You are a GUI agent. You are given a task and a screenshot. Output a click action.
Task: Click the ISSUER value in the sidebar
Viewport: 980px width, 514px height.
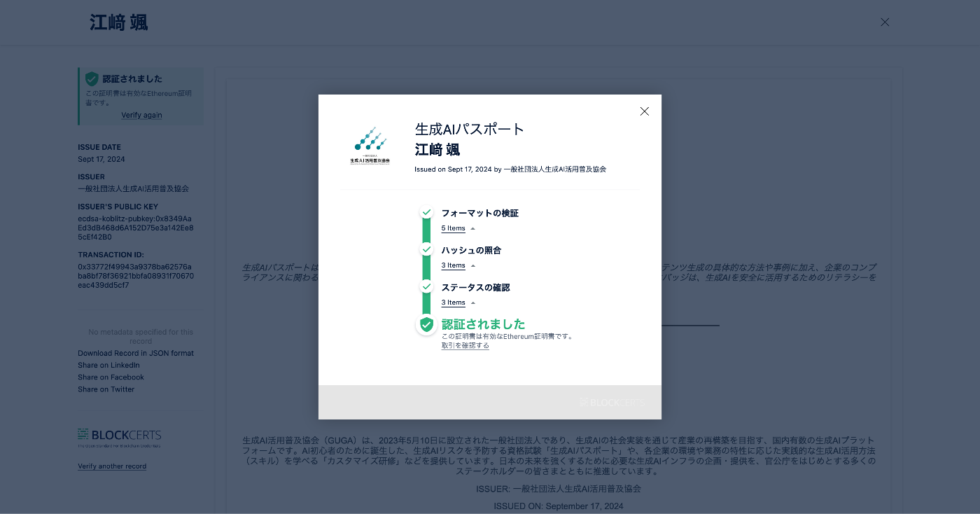(x=134, y=189)
